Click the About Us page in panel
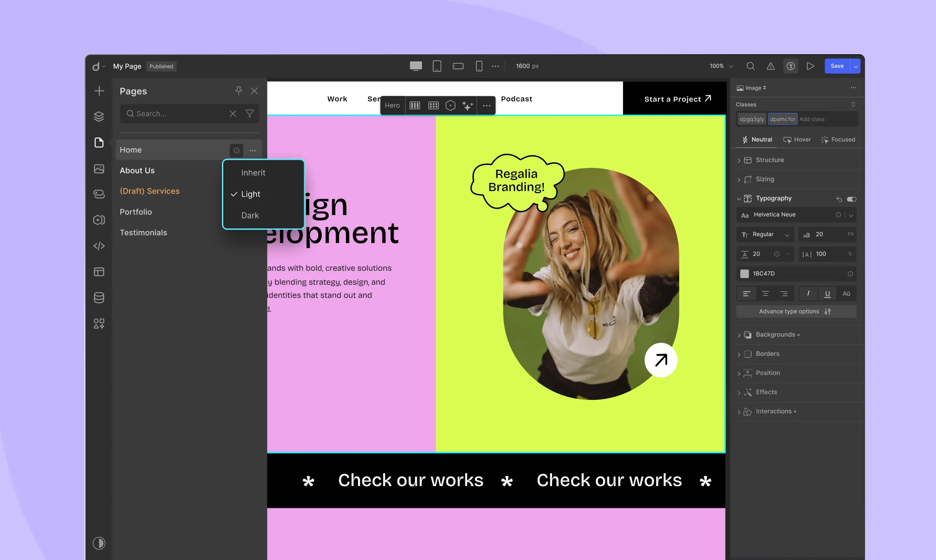The width and height of the screenshot is (936, 560). point(137,171)
